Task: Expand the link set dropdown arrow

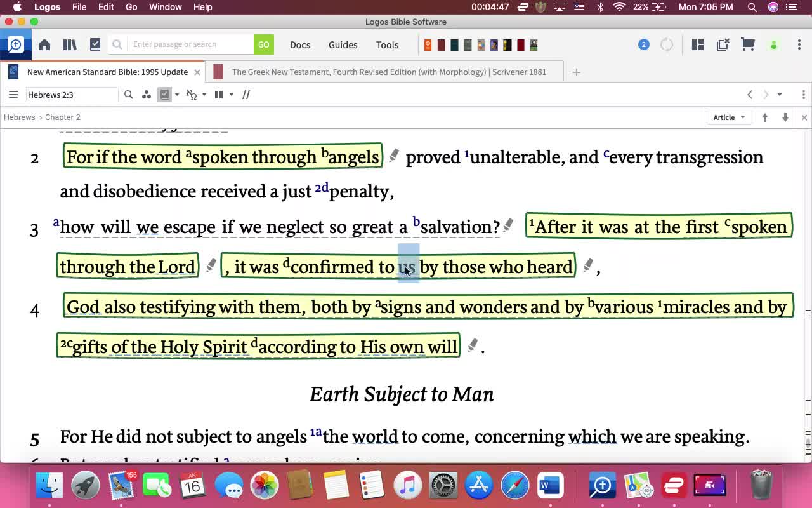Action: click(204, 95)
